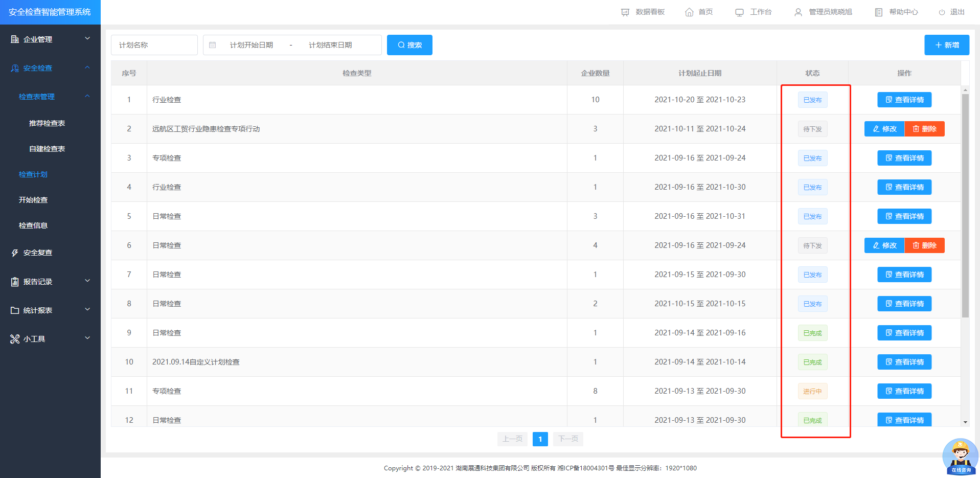Click the 计划名称 input field

click(x=154, y=45)
